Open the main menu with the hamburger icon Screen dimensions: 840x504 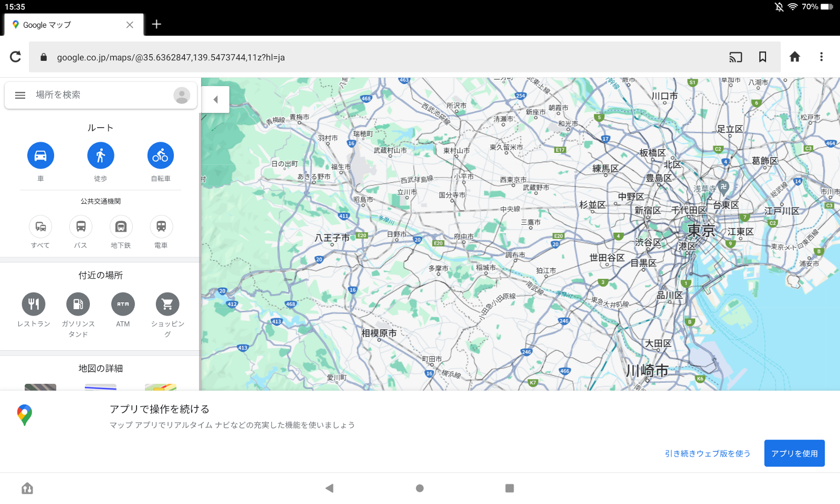tap(20, 95)
